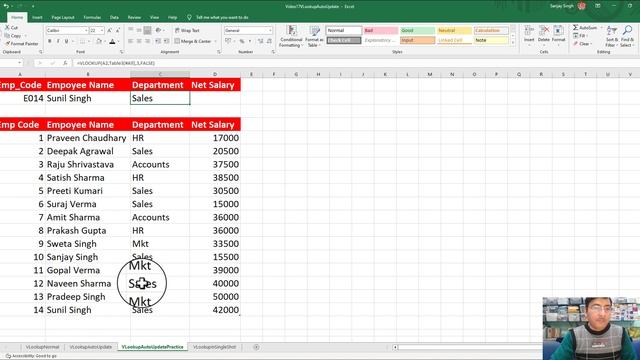Add a new sheet with plus button
Screen dimensions: 640x360
[256, 347]
